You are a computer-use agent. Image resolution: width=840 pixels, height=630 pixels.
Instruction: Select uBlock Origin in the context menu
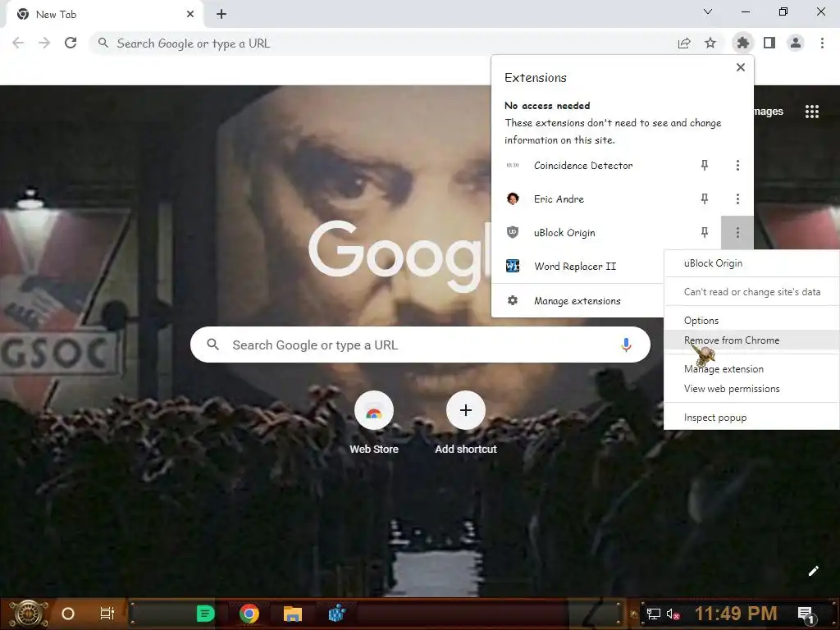pos(713,263)
